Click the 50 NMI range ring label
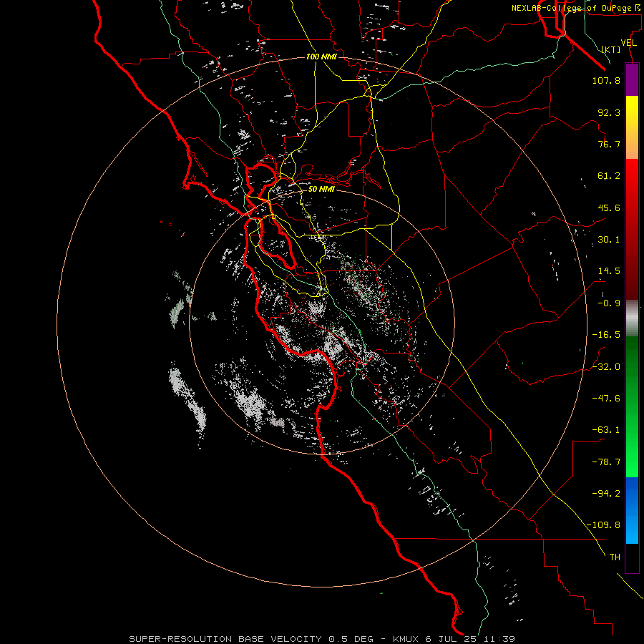Image resolution: width=644 pixels, height=644 pixels. 321,189
